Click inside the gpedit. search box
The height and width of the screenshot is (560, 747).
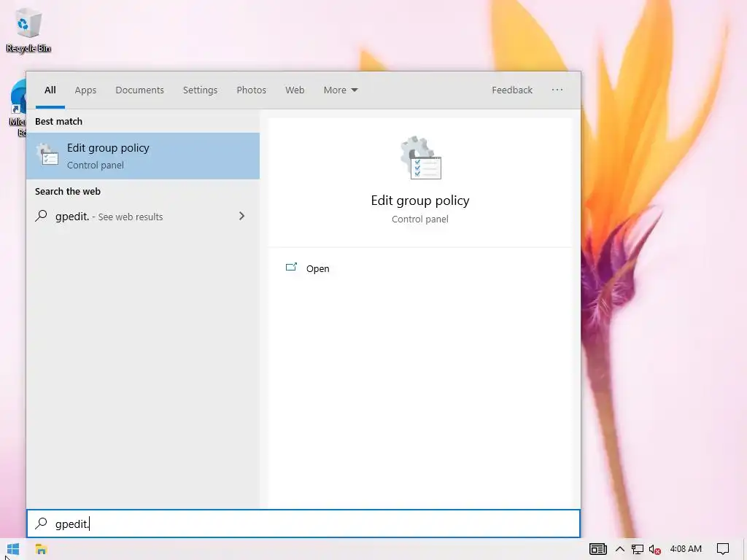[x=303, y=524]
